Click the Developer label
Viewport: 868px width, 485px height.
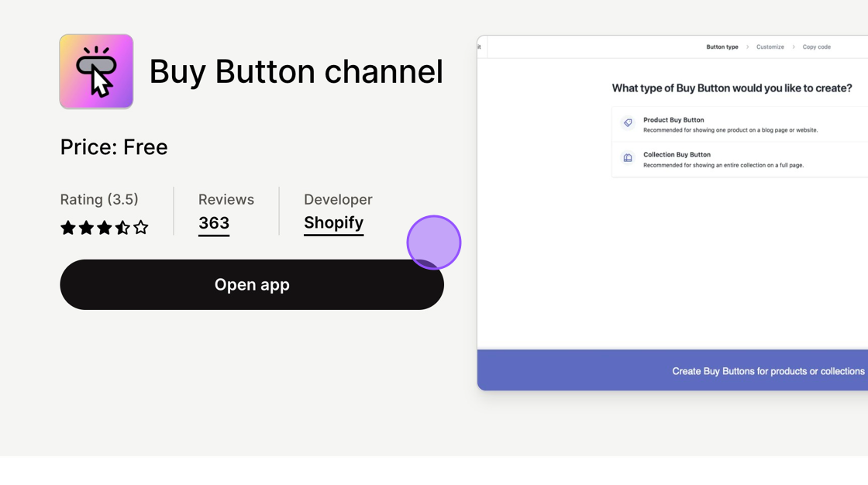(338, 199)
